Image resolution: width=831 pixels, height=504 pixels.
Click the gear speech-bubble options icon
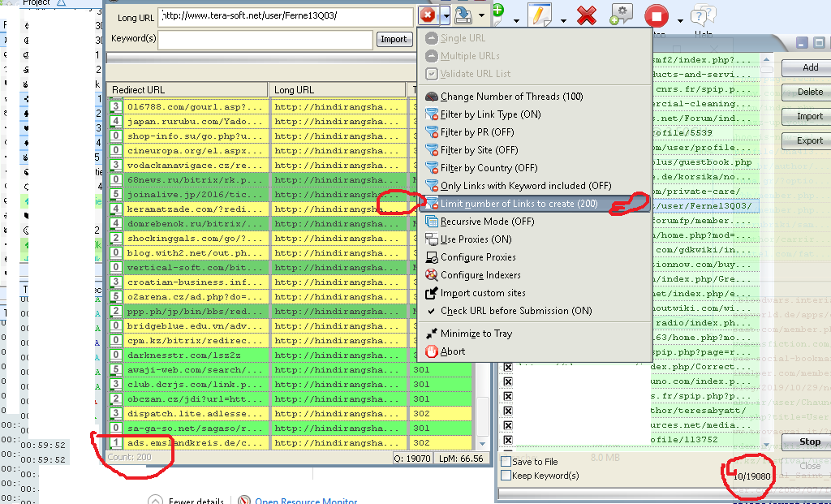click(x=621, y=15)
